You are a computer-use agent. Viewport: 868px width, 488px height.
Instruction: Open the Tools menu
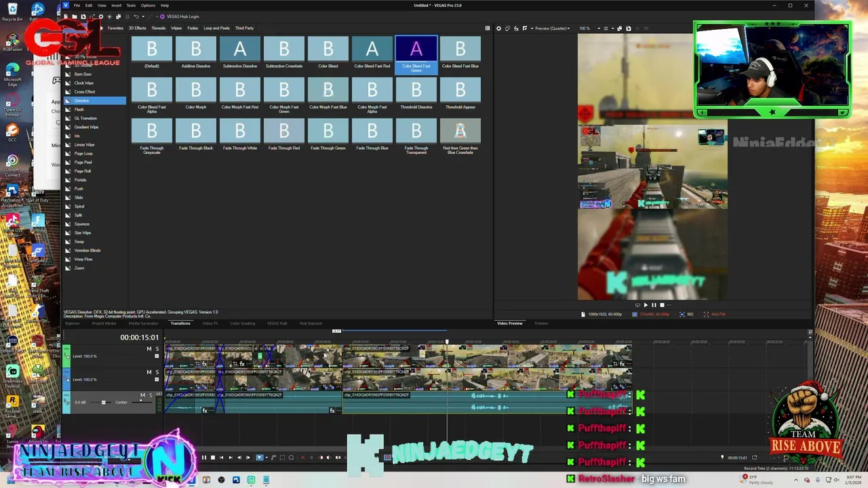pos(131,5)
